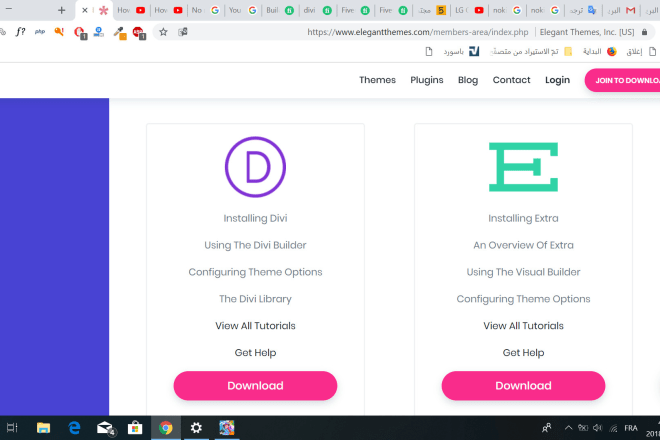Click the Join To Download button

tap(623, 80)
